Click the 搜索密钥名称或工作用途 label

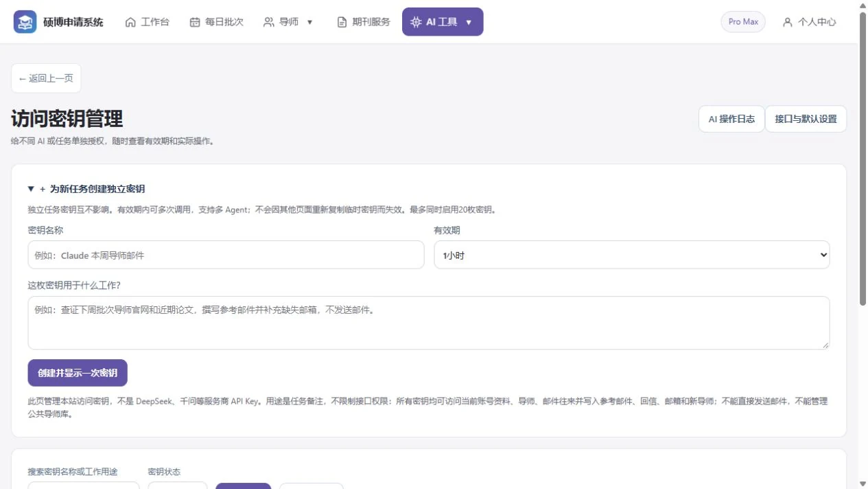(x=73, y=472)
